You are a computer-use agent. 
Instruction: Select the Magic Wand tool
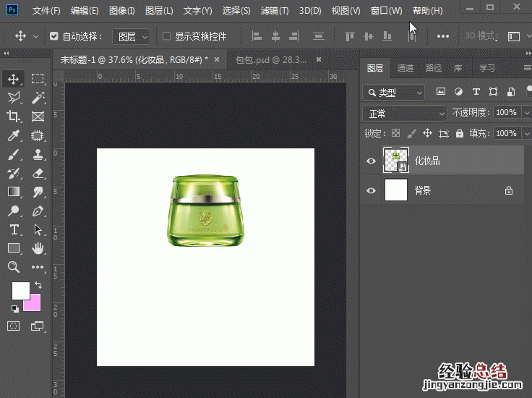[x=38, y=98]
